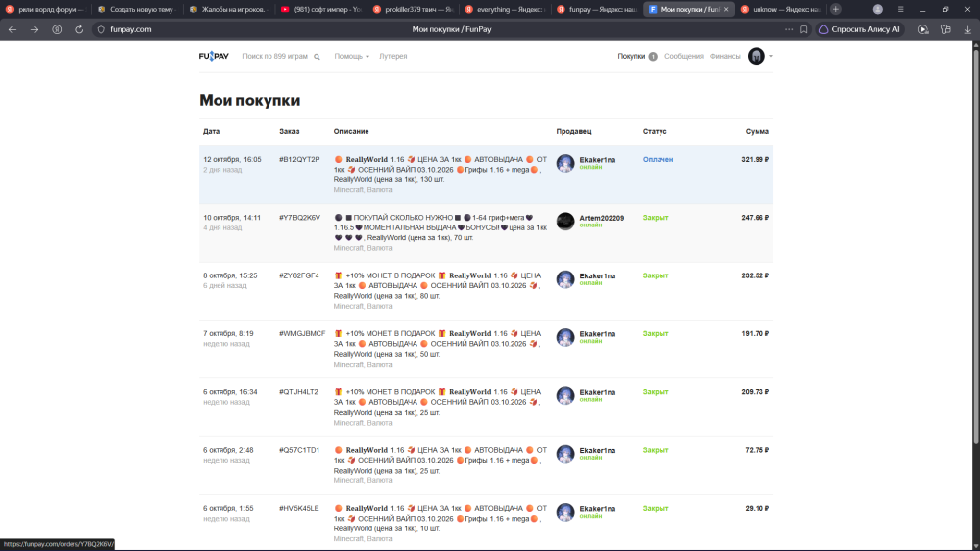Click the 72.75 ₽ amount
Image resolution: width=980 pixels, height=551 pixels.
click(757, 450)
